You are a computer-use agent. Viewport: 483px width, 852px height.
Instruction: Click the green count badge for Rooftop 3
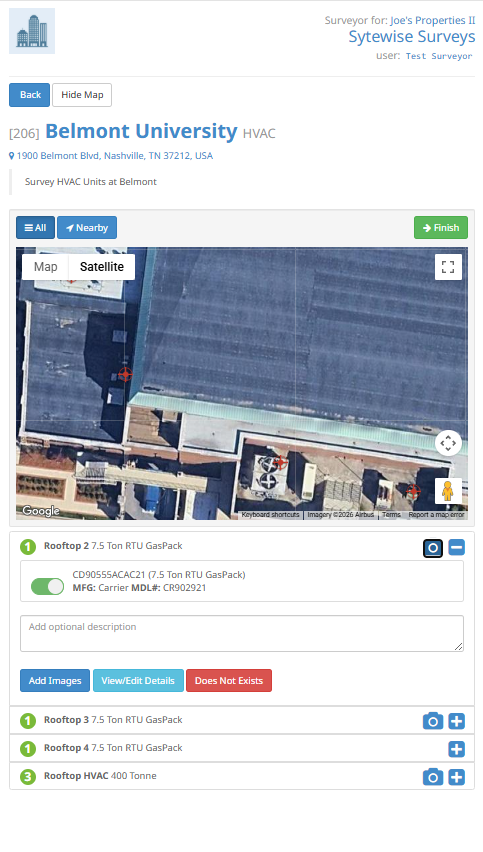tap(28, 721)
